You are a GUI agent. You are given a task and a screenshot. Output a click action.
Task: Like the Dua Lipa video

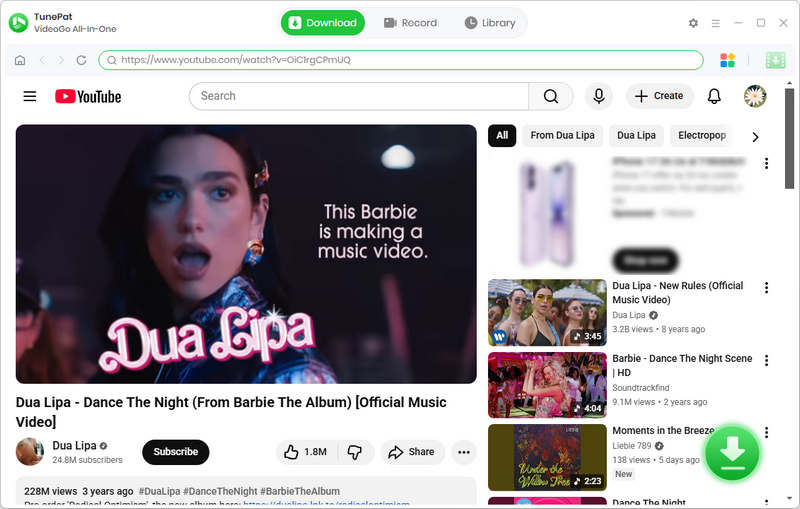tap(306, 452)
